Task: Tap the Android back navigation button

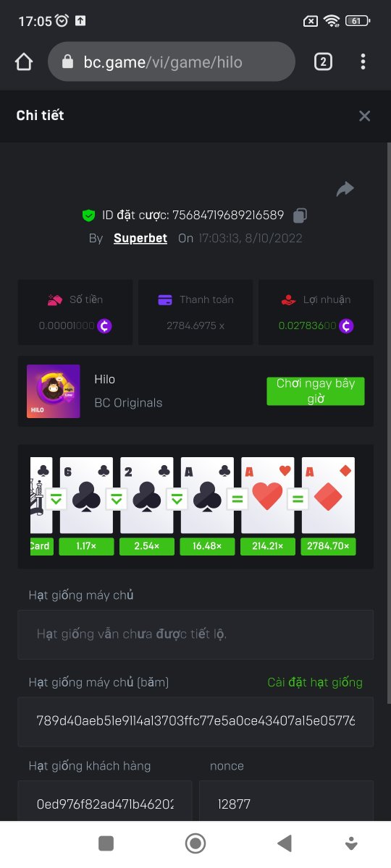Action: (285, 843)
